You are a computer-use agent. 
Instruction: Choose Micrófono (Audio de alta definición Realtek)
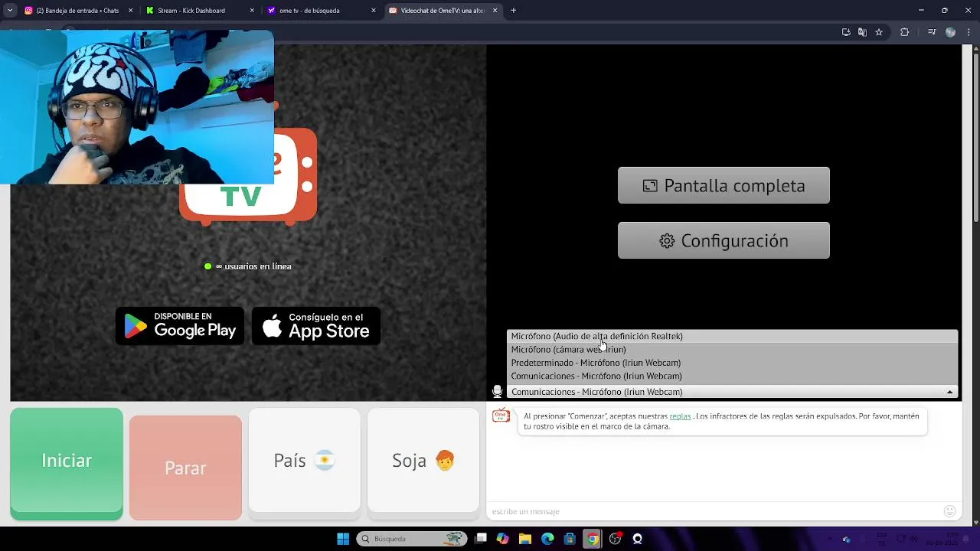(732, 336)
